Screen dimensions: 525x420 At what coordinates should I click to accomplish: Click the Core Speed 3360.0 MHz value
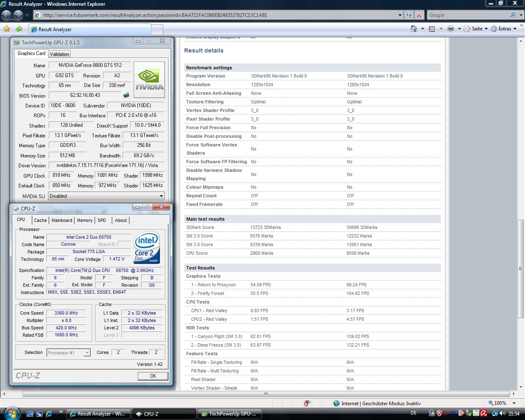(66, 313)
